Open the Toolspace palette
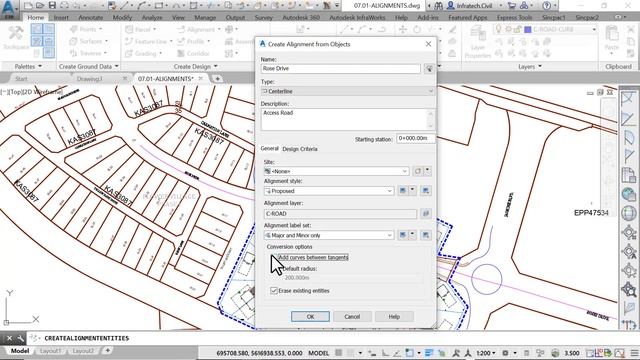This screenshot has width=640, height=360. click(16, 38)
